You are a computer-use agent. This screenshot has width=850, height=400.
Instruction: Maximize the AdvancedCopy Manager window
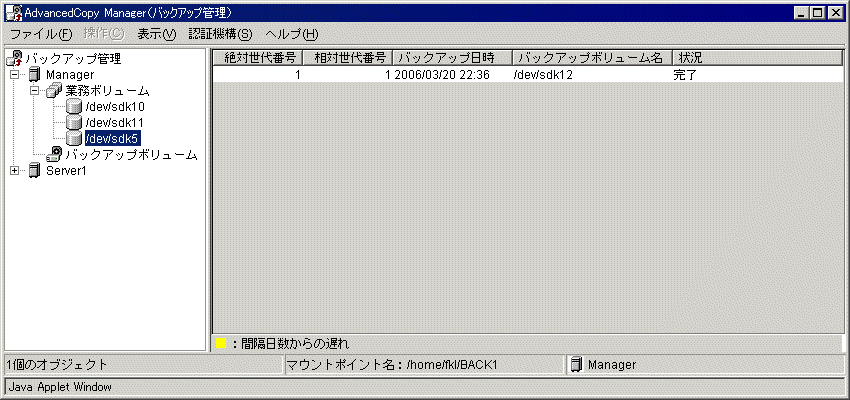[818, 13]
